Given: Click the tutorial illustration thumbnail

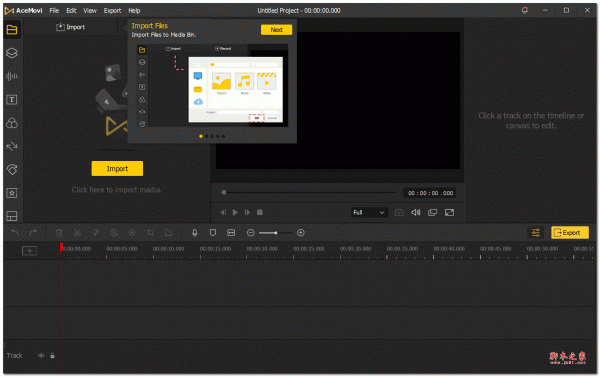Looking at the screenshot, I should click(x=212, y=86).
